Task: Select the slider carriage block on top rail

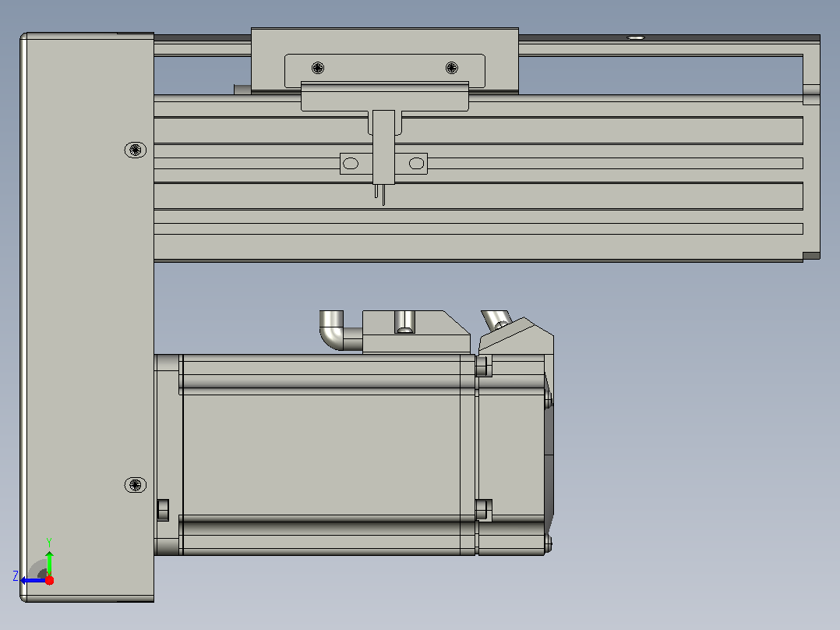Action: (385, 60)
